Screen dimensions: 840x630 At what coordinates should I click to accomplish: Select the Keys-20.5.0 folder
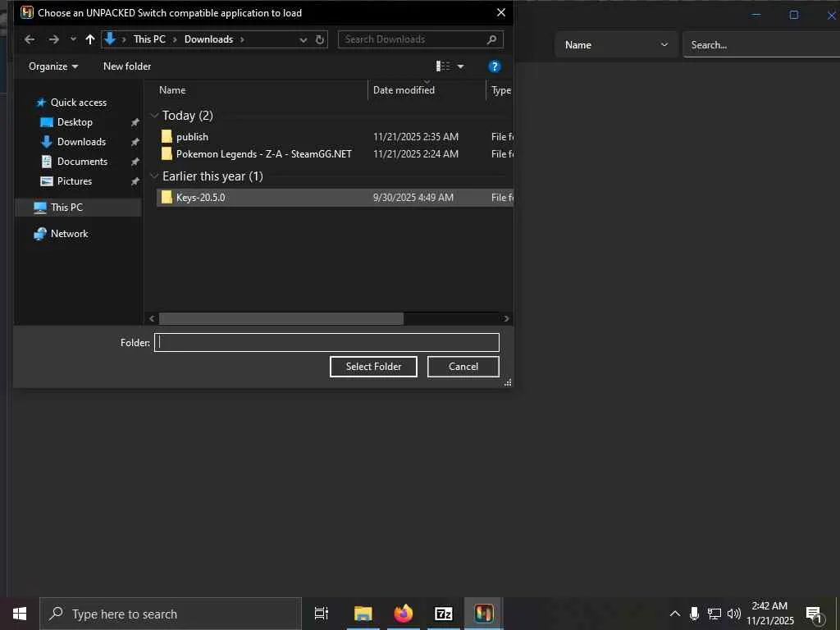click(x=335, y=197)
